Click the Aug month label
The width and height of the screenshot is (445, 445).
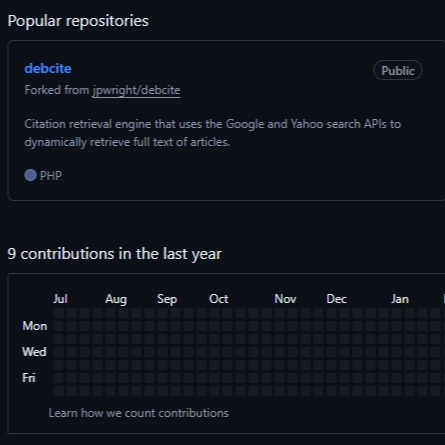coord(116,299)
